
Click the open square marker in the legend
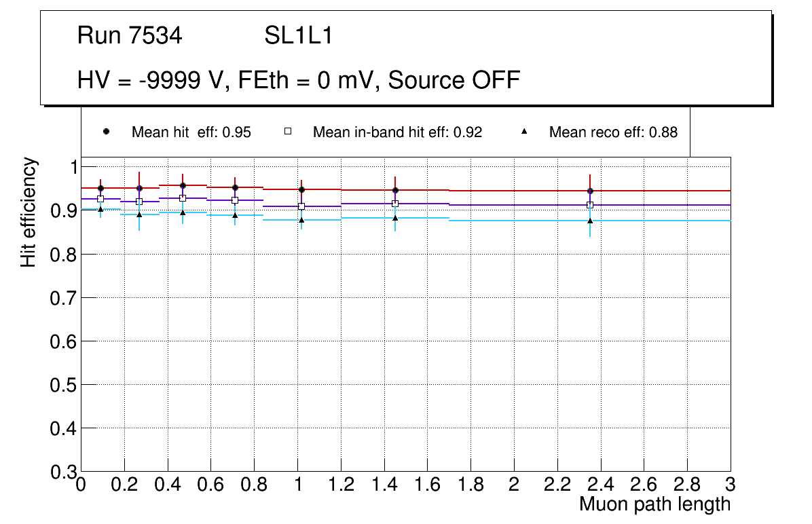coord(287,132)
